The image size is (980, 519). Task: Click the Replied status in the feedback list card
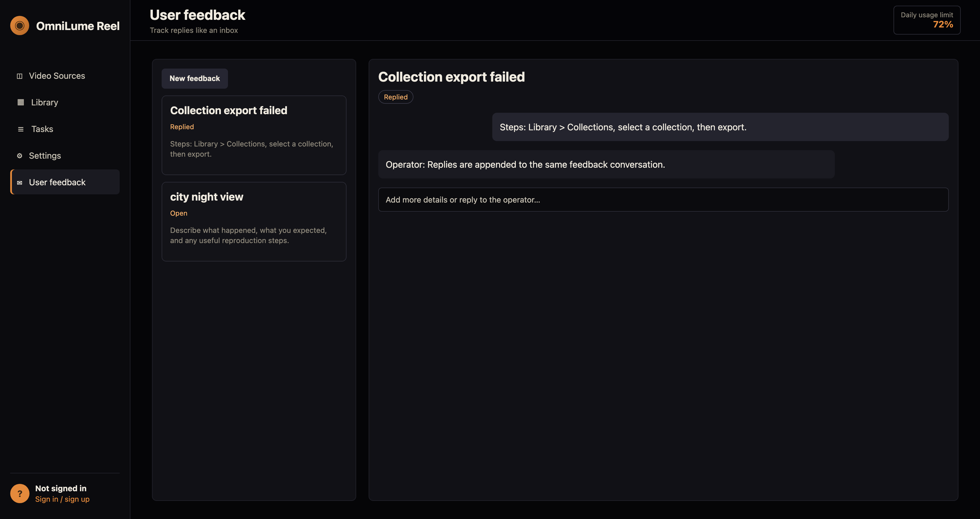[x=182, y=127]
